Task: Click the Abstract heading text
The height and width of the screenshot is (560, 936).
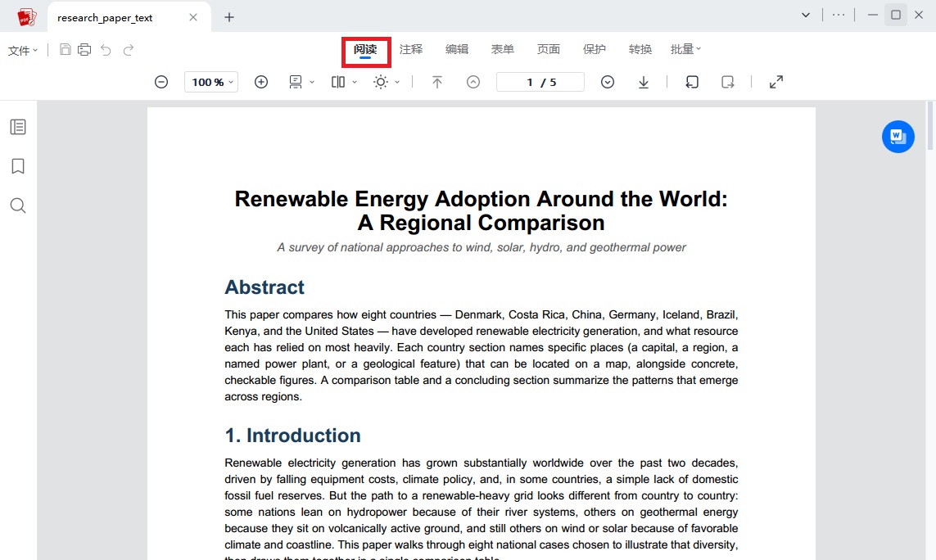Action: coord(265,287)
